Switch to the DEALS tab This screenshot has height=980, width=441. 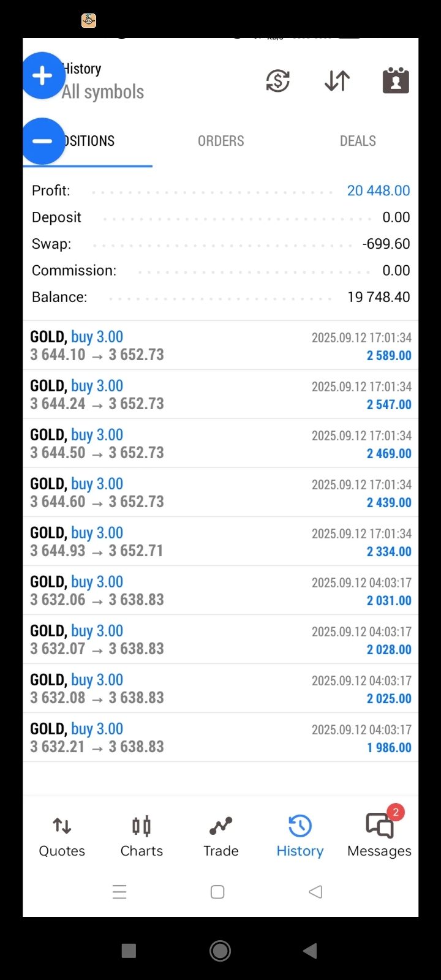[x=358, y=141]
